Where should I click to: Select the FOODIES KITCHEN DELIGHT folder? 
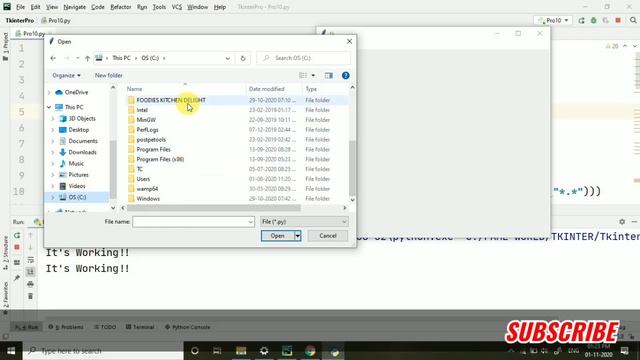(x=171, y=100)
